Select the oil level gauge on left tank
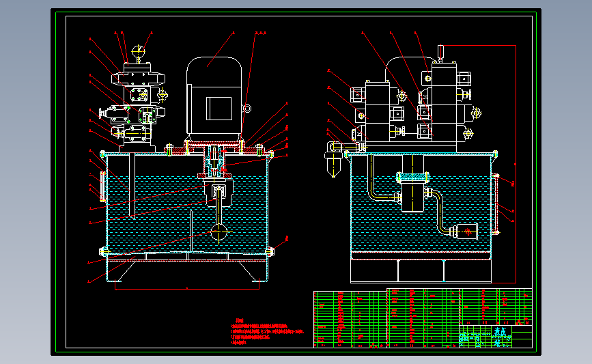 [102, 186]
